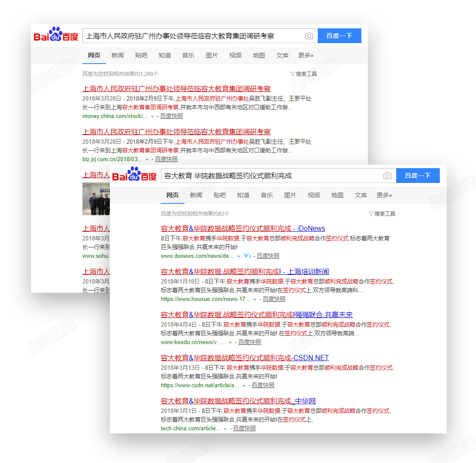
Task: Select 图片 tab in front window
Action: [x=290, y=195]
